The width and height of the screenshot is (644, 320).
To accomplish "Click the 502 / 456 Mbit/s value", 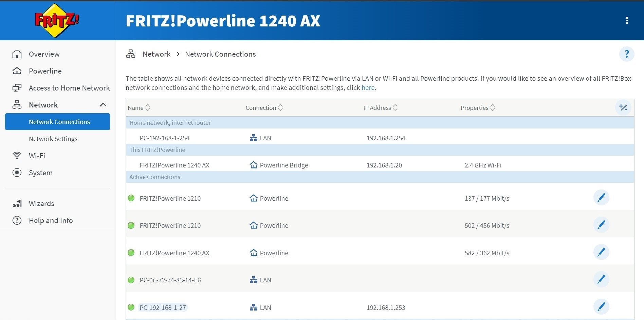I will pyautogui.click(x=487, y=225).
